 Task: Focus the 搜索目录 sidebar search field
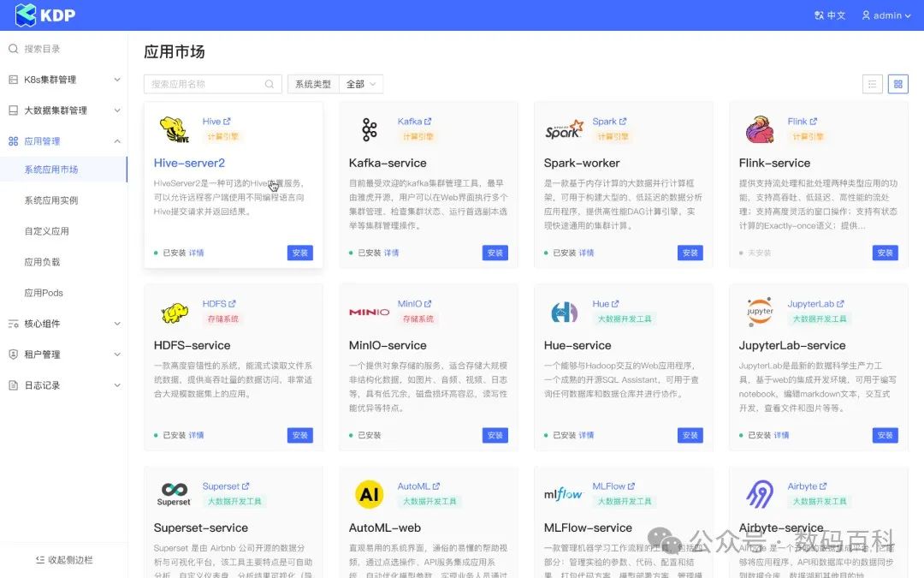click(63, 49)
